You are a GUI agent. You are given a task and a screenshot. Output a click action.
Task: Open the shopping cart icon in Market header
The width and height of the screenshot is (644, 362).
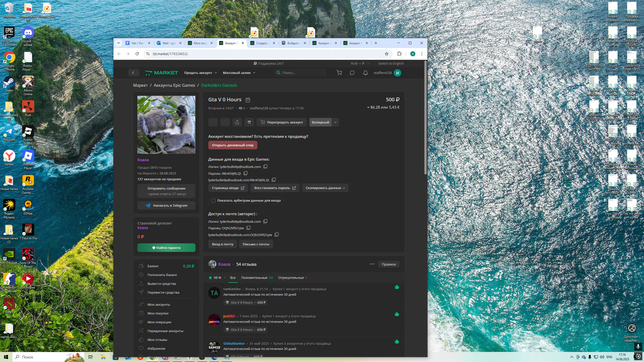coord(339,73)
